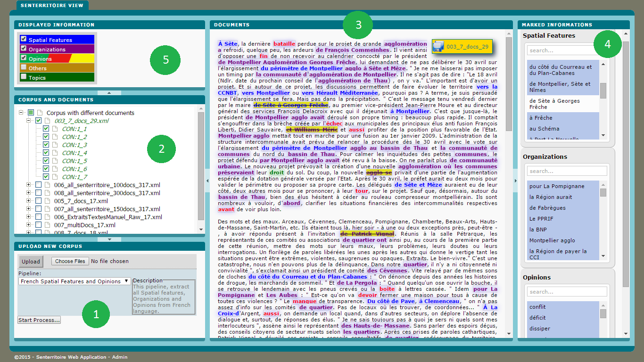Click file icon of Corpus with different documents

point(40,113)
